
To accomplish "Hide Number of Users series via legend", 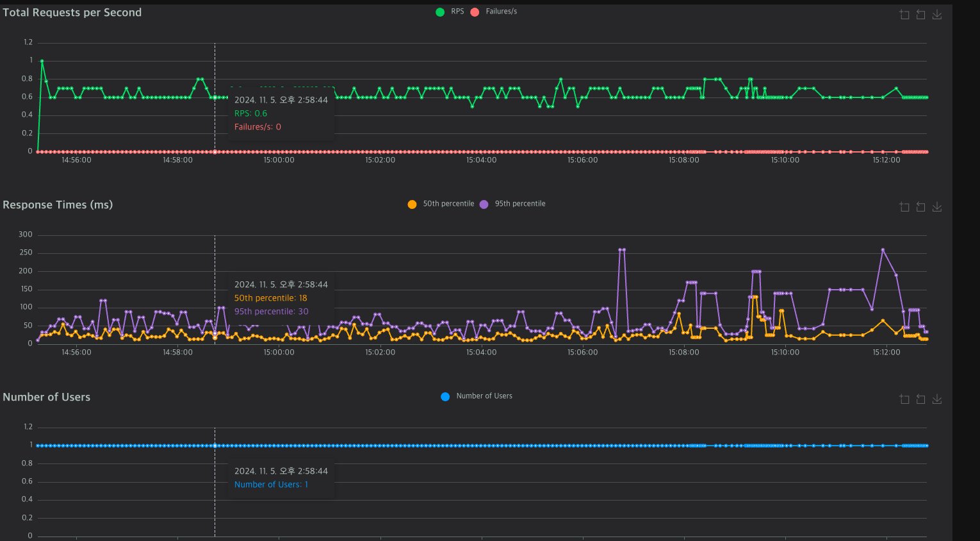I will click(x=477, y=396).
